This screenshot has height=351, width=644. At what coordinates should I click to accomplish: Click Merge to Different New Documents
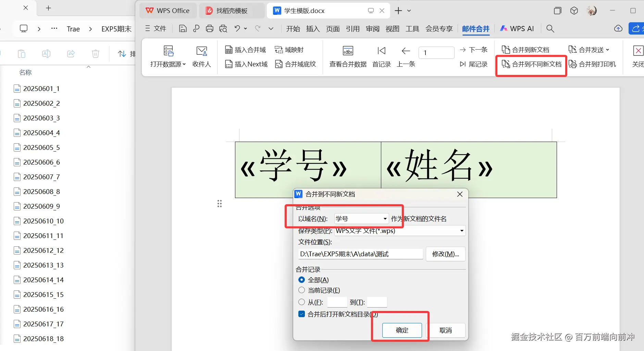(532, 64)
